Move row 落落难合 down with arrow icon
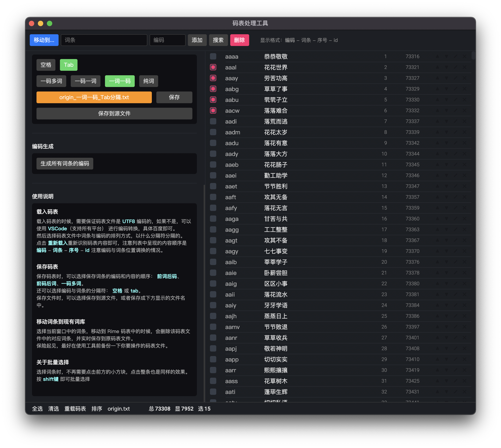This screenshot has height=448, width=501. [446, 110]
